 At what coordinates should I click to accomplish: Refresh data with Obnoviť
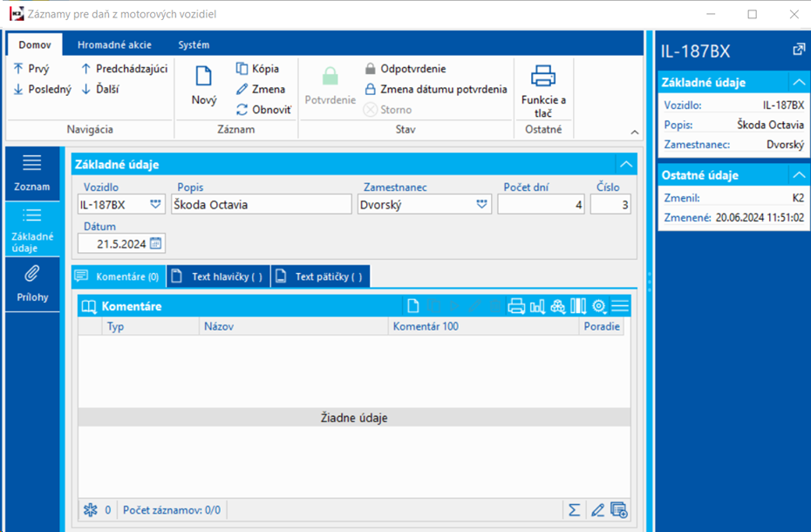click(263, 110)
